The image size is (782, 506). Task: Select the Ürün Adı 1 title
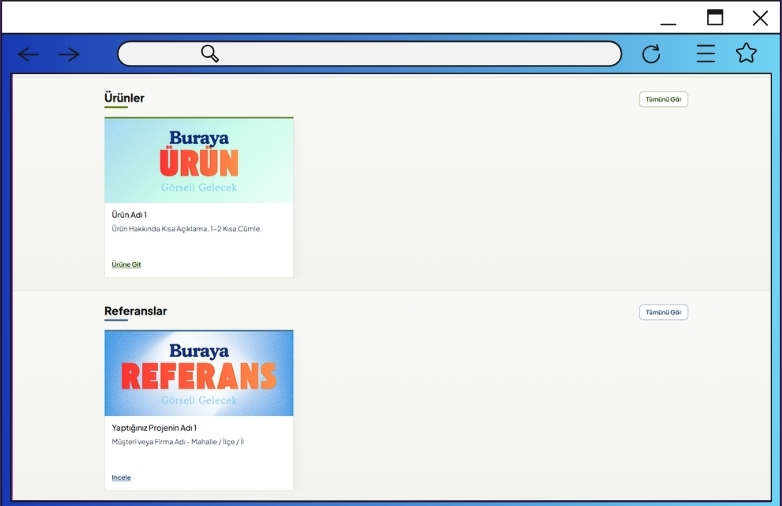point(129,215)
